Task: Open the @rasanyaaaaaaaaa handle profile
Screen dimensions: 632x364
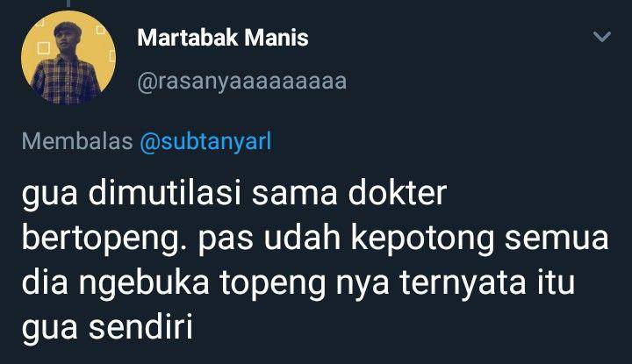Action: point(242,82)
